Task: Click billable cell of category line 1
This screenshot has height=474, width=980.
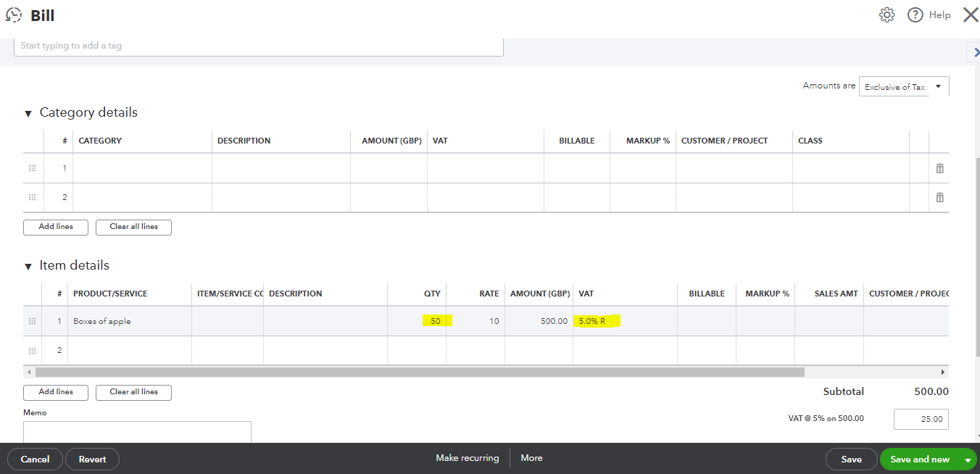Action: point(577,168)
